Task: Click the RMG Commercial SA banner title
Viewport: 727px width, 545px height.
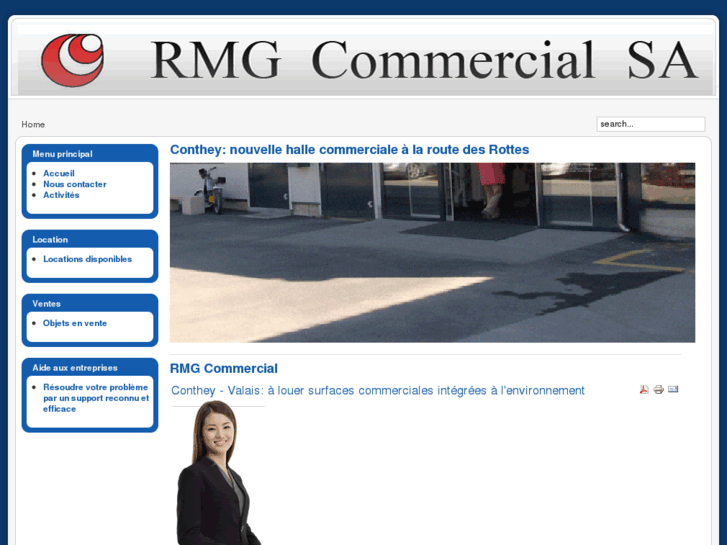Action: click(424, 60)
